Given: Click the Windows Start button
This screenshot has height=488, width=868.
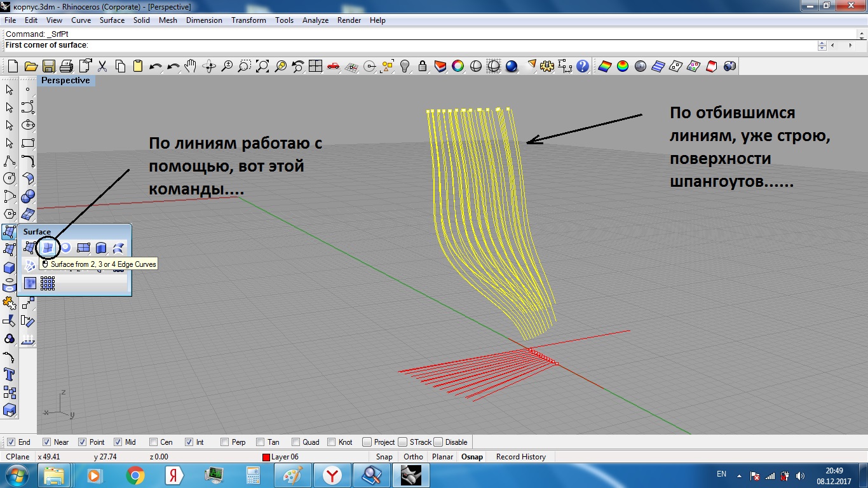Looking at the screenshot, I should tap(17, 475).
